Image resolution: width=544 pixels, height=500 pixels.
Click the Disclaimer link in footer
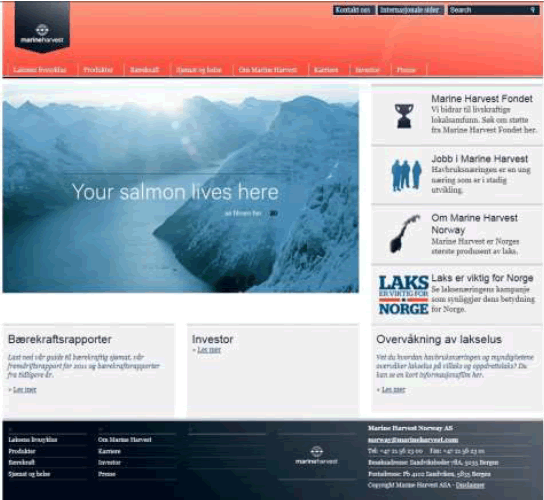coord(470,485)
